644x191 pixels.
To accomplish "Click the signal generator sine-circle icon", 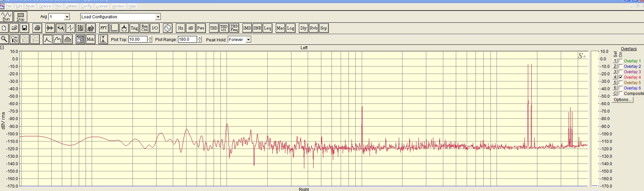I will pos(167,28).
